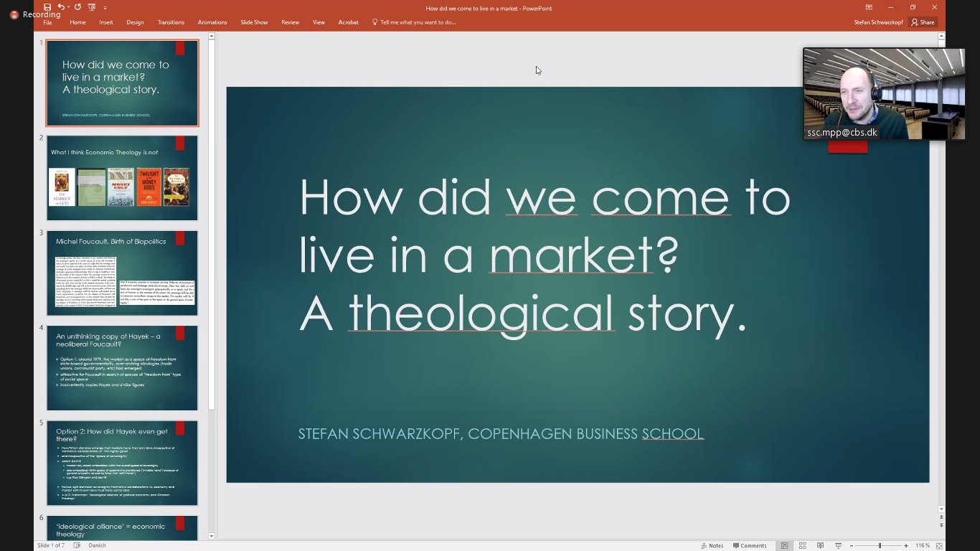Open the View ribbon tab
This screenshot has width=980, height=551.
(x=319, y=22)
